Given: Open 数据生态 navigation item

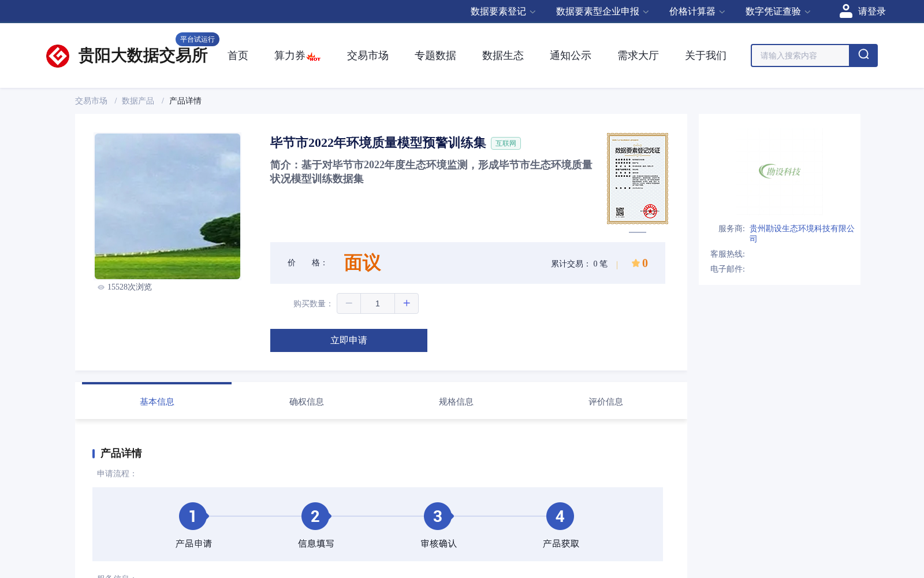Looking at the screenshot, I should pyautogui.click(x=503, y=55).
